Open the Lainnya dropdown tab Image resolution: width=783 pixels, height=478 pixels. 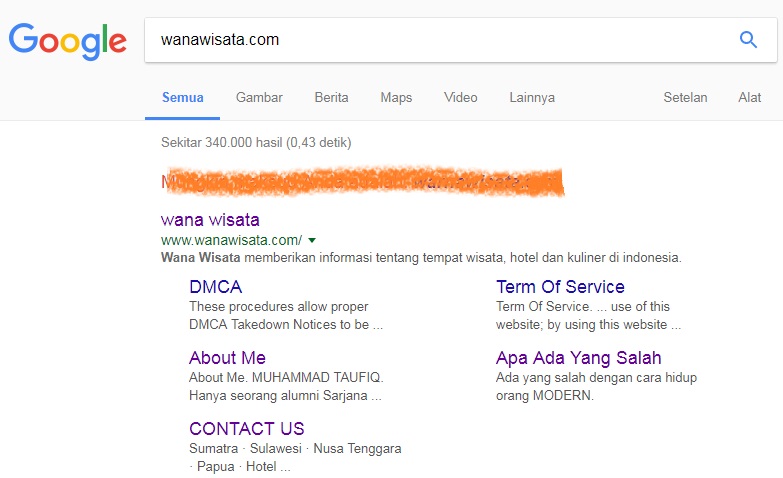531,97
